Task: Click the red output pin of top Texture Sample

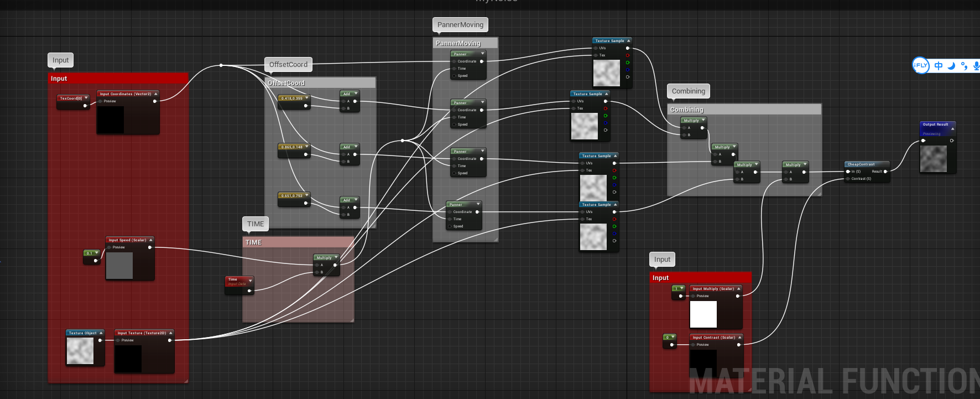Action: click(x=627, y=55)
